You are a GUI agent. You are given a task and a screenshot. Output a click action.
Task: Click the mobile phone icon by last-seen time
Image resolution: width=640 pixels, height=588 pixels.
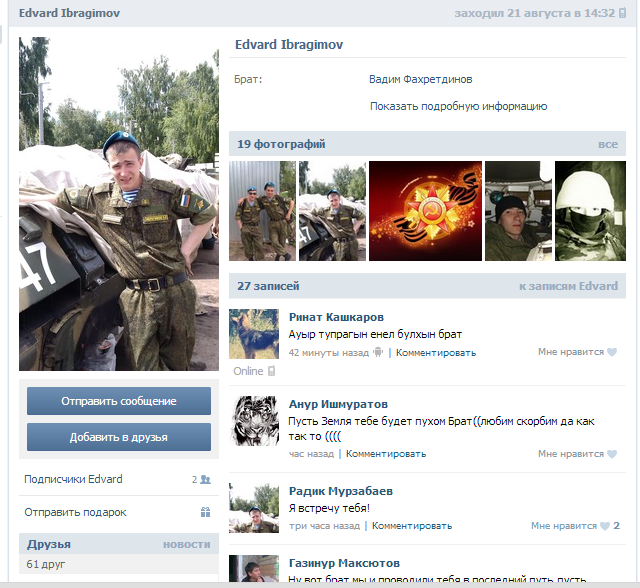click(x=622, y=13)
